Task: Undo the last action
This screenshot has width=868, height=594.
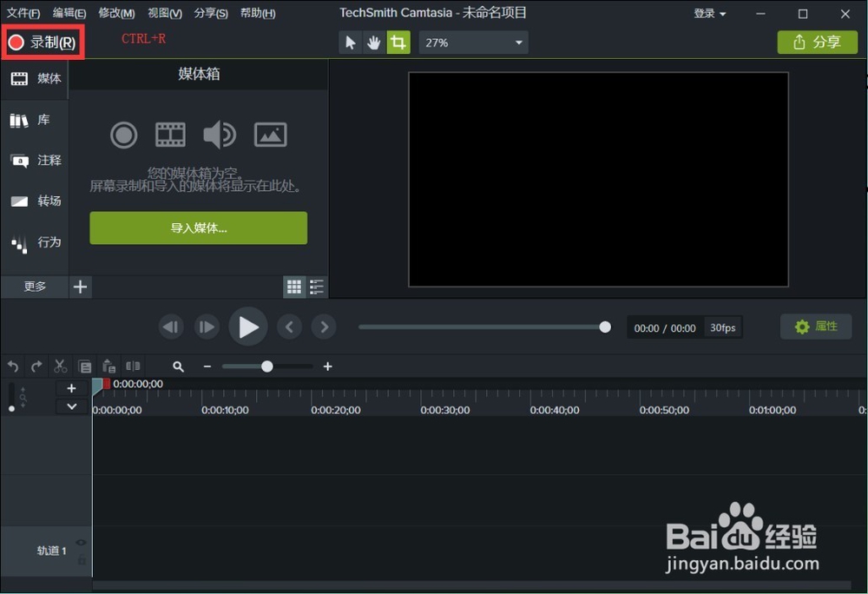Action: click(x=13, y=366)
